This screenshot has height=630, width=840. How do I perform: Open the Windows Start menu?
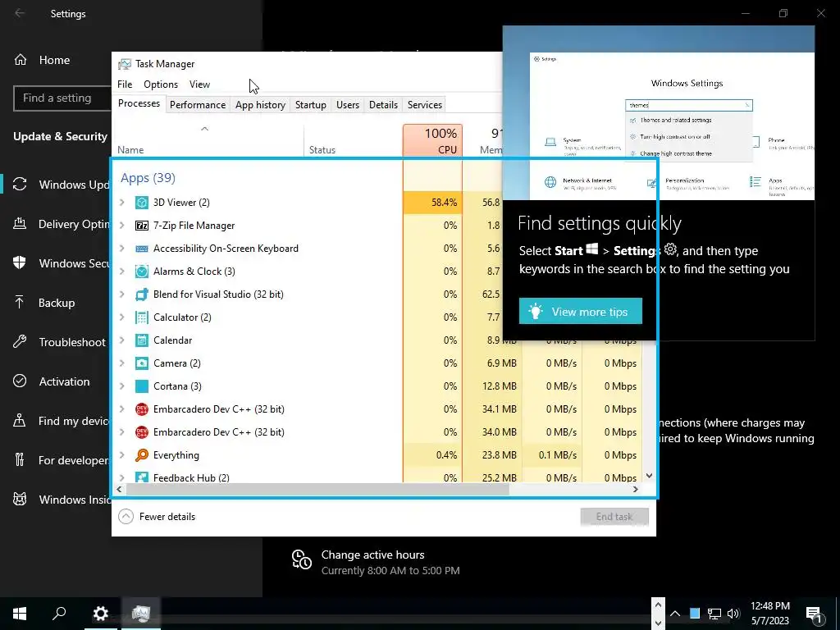(x=20, y=614)
